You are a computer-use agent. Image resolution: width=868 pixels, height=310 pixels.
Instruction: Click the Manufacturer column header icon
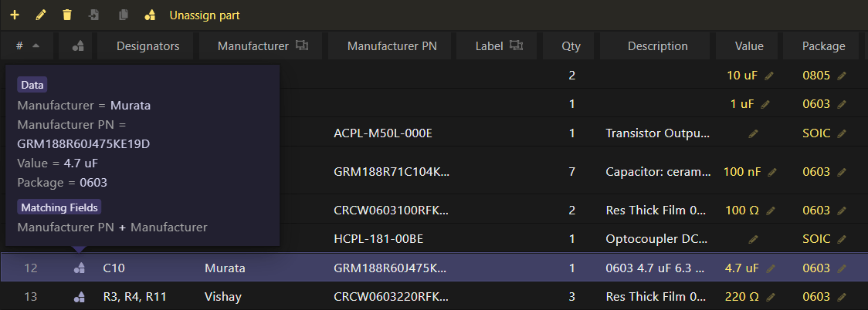point(302,45)
